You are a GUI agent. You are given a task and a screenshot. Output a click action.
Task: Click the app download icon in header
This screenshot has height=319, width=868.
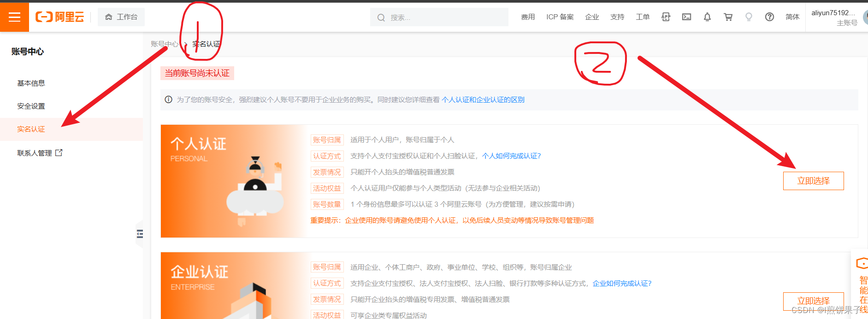pos(666,17)
